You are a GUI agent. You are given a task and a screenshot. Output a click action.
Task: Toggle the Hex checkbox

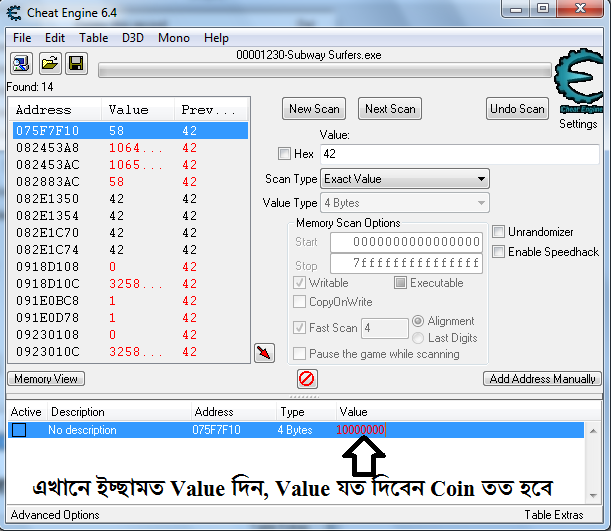tap(284, 153)
